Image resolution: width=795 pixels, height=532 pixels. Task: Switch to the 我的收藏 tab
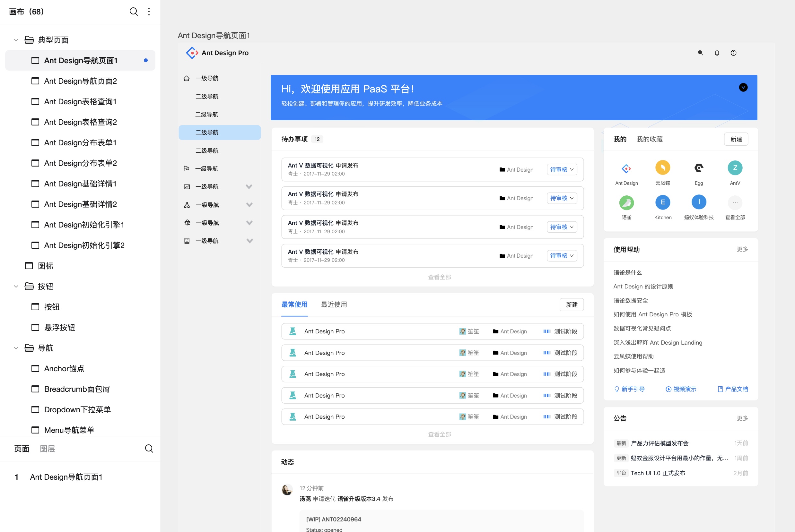click(649, 139)
